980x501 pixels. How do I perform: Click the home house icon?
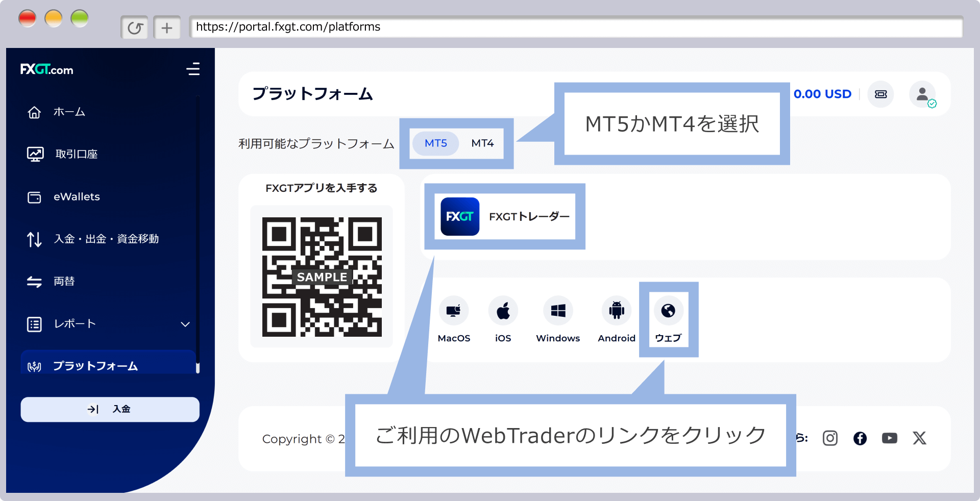[34, 112]
